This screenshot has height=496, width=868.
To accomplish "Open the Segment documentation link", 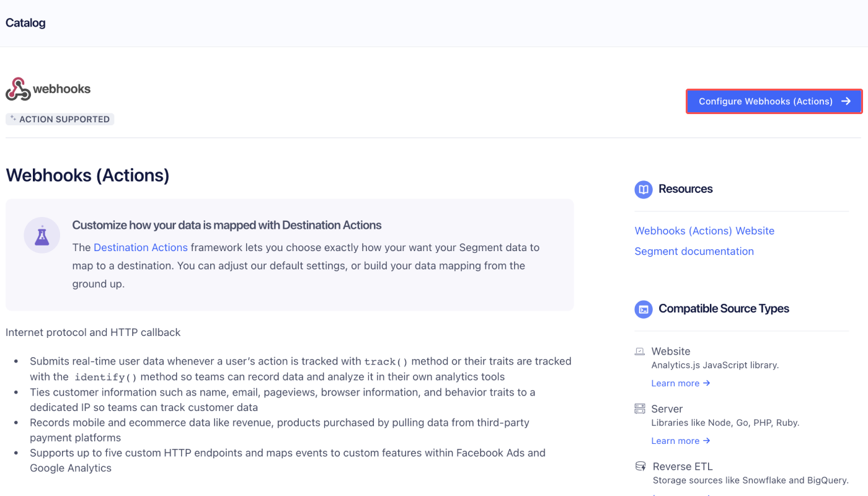I will (694, 251).
